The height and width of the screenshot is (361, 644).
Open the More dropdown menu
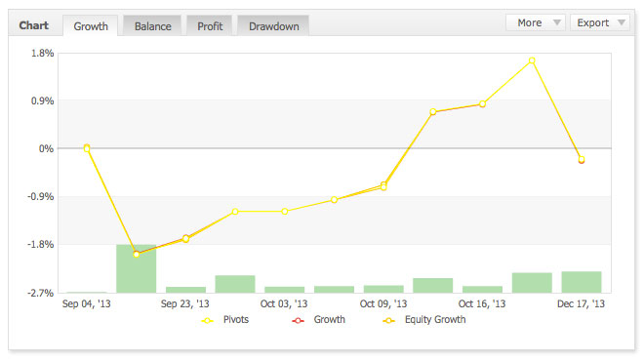[536, 22]
